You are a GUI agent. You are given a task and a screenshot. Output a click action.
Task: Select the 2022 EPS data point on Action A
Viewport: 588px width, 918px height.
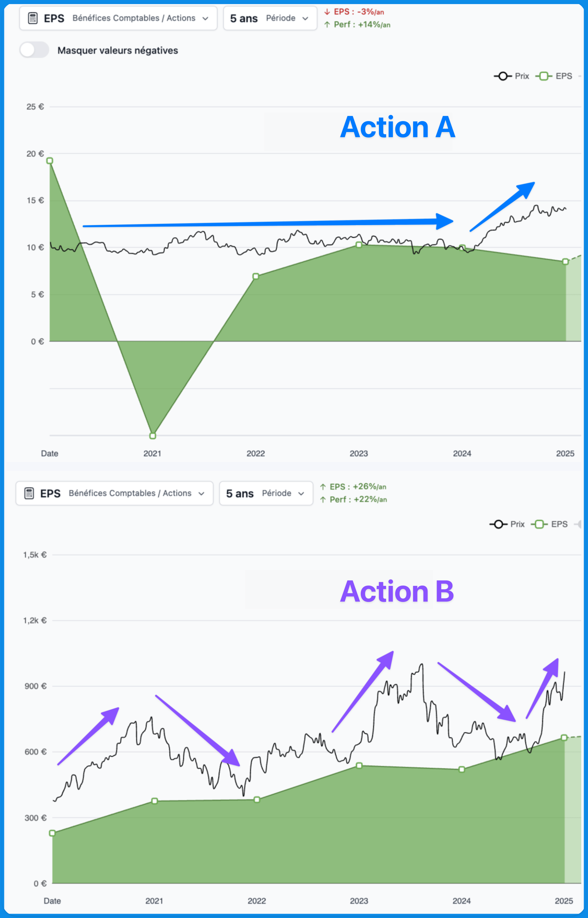click(256, 276)
